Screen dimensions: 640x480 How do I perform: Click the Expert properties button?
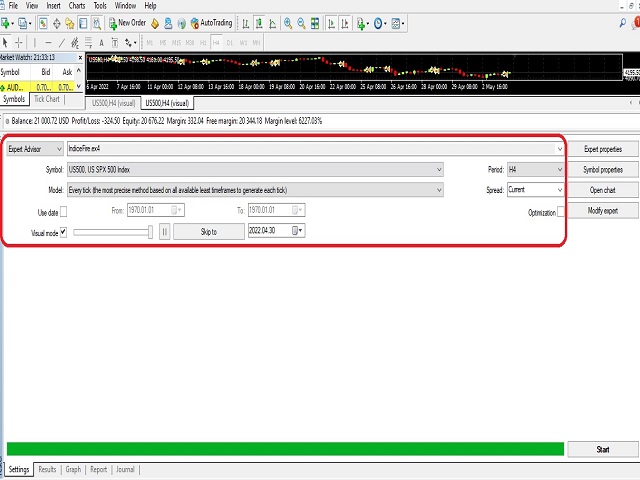pos(602,149)
